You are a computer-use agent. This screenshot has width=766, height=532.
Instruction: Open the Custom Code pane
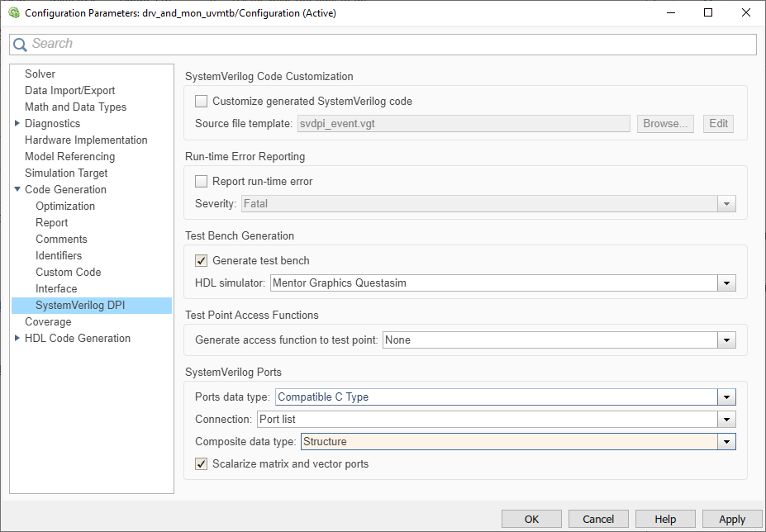69,272
